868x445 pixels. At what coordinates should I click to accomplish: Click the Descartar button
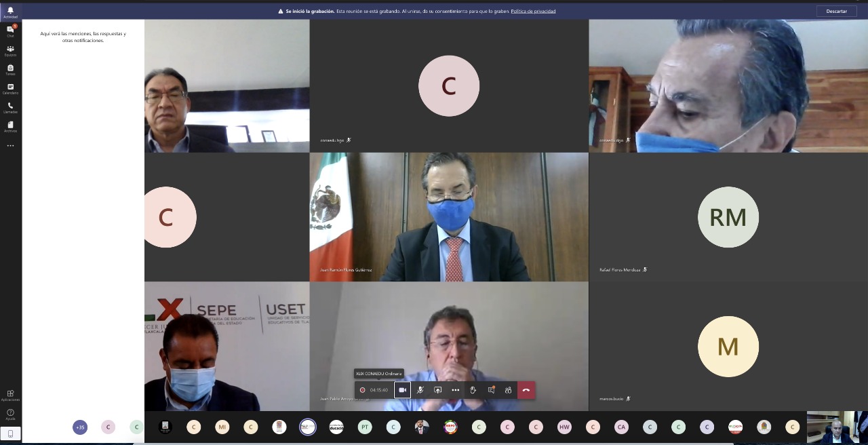[836, 12]
